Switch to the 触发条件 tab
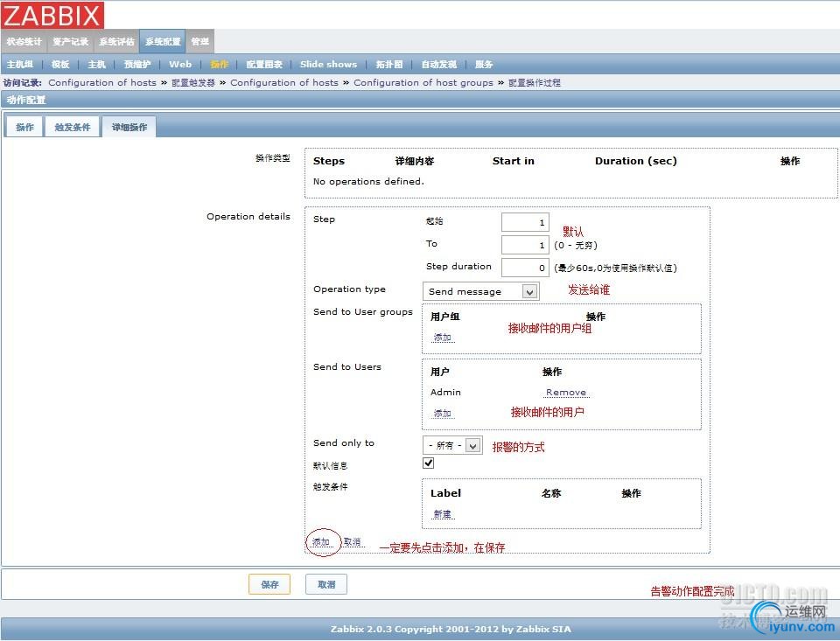Screen dimensions: 840x641 pyautogui.click(x=73, y=127)
